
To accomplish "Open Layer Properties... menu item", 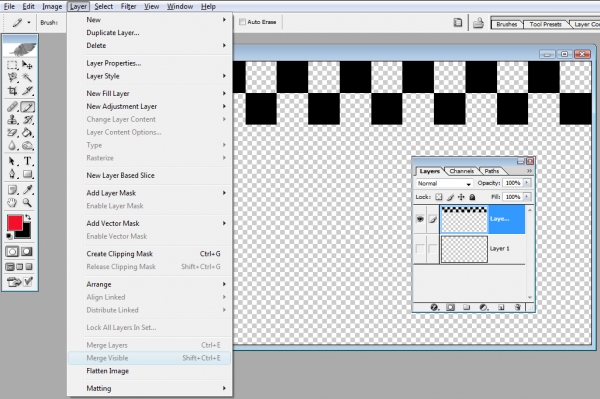I will pyautogui.click(x=150, y=63).
